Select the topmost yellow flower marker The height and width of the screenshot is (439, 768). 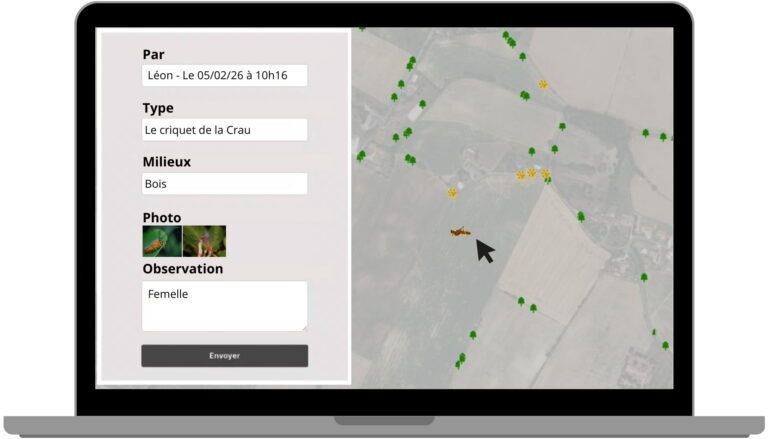coord(543,84)
